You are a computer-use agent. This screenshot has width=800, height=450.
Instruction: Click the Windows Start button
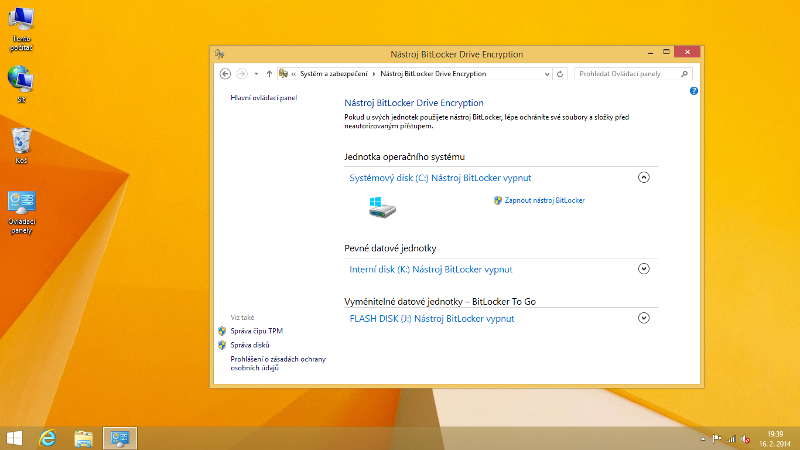click(15, 437)
